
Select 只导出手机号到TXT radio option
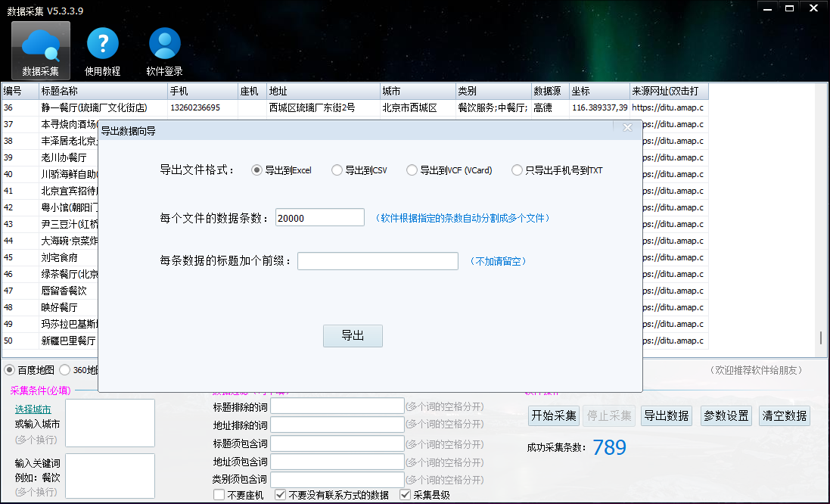[x=557, y=170]
